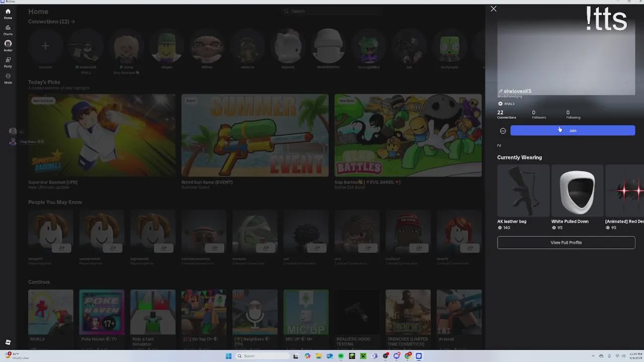
Task: Add third suggested person via add-connection icon
Action: [164, 248]
